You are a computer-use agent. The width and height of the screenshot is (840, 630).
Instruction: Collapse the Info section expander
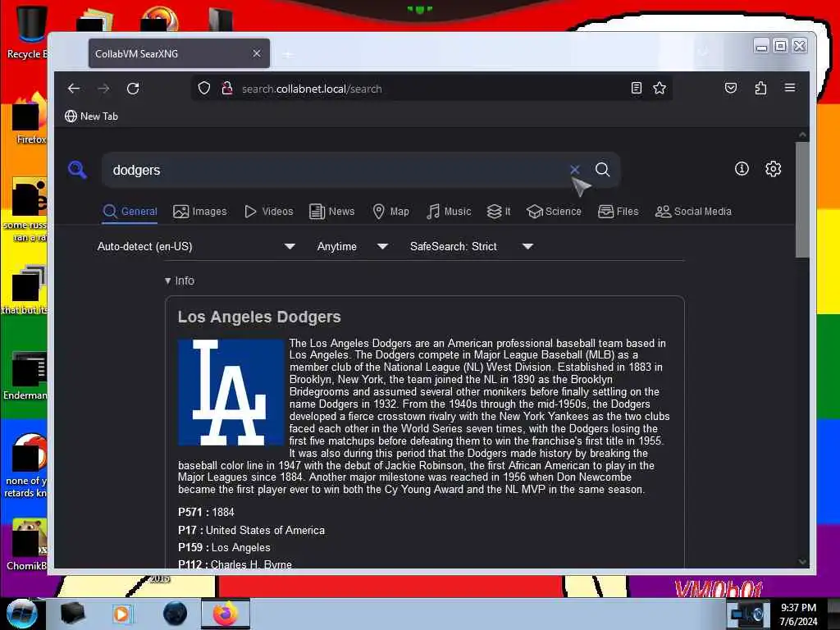180,281
